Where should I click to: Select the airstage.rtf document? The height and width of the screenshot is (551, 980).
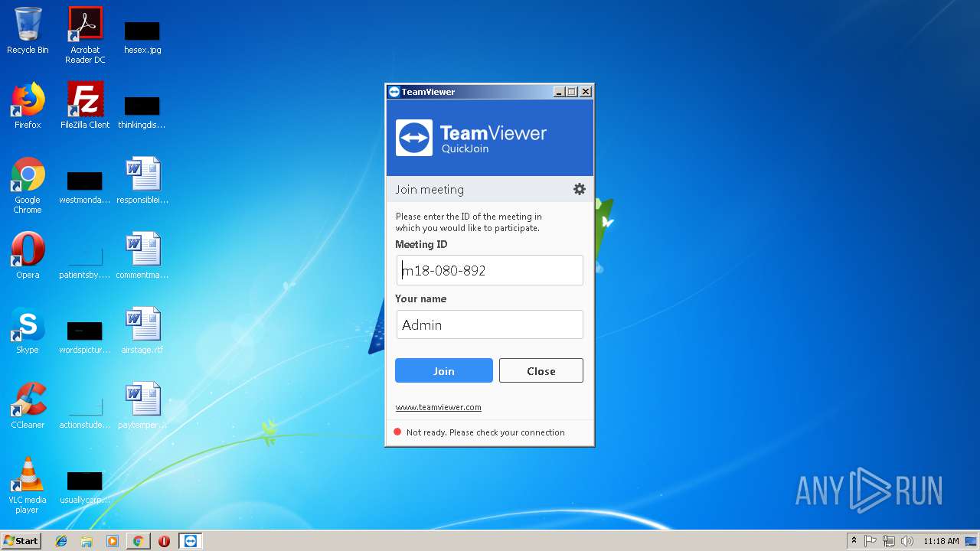142,331
